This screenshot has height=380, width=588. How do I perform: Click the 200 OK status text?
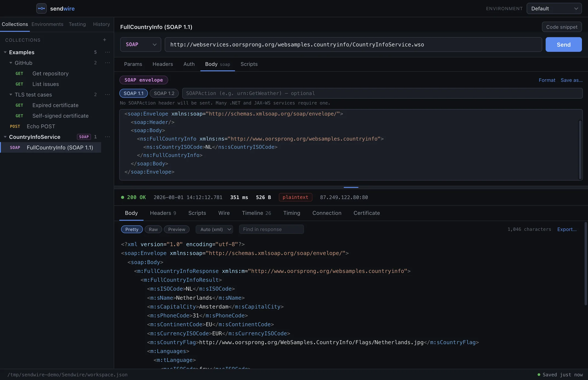(x=136, y=197)
